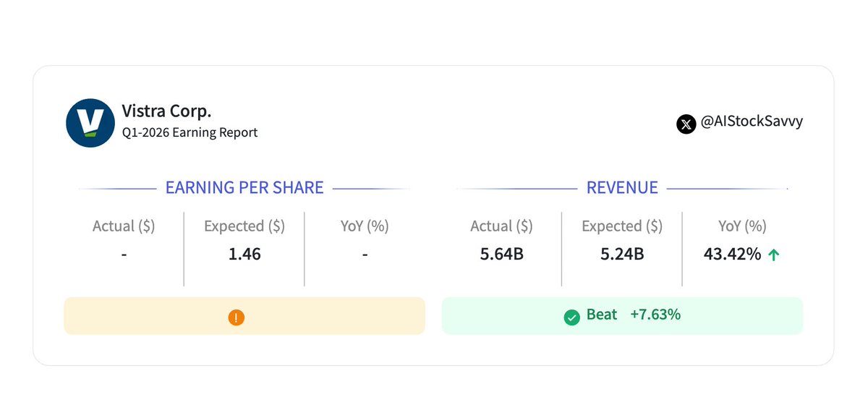Click the Q1-2026 Earning Report subtitle
Screen dimensions: 868x397
click(190, 132)
